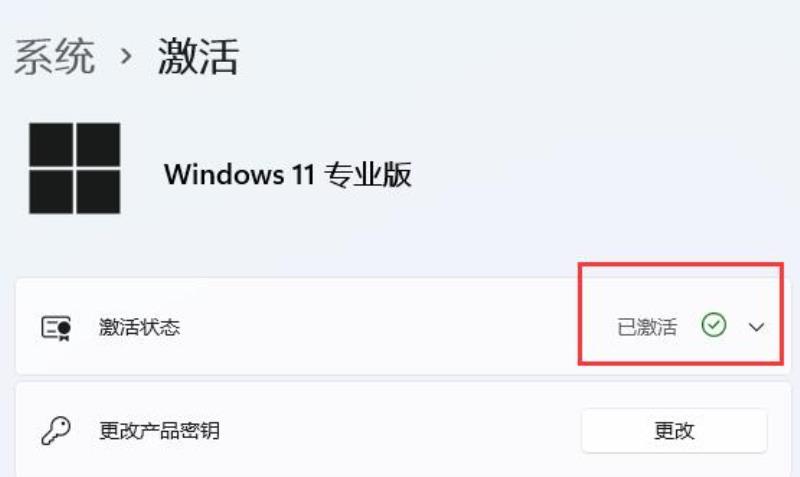Click the 更改产品密钥 label
The height and width of the screenshot is (477, 800).
click(159, 431)
